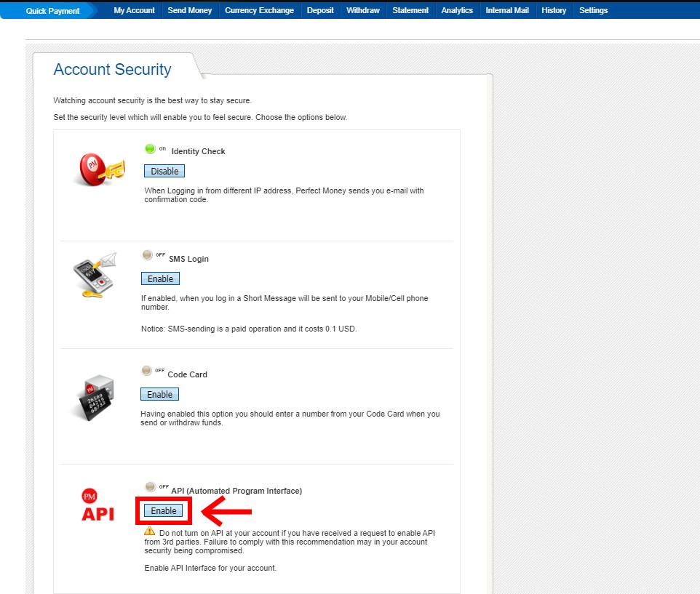700x594 pixels.
Task: Enable the API interface button
Action: (x=163, y=511)
